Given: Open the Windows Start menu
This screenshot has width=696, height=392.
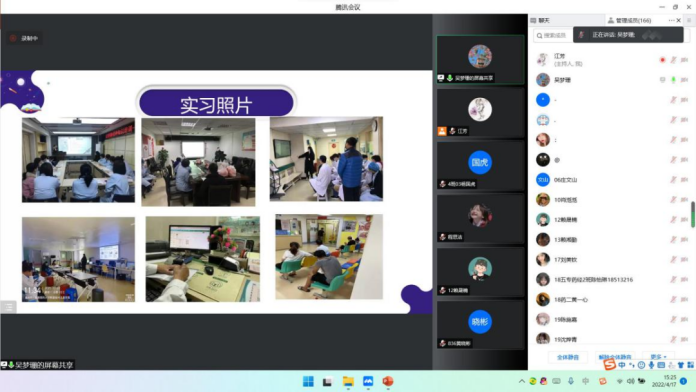Looking at the screenshot, I should (308, 381).
